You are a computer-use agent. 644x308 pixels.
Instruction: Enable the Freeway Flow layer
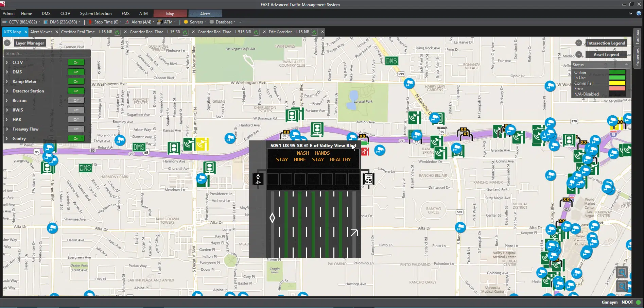(76, 129)
